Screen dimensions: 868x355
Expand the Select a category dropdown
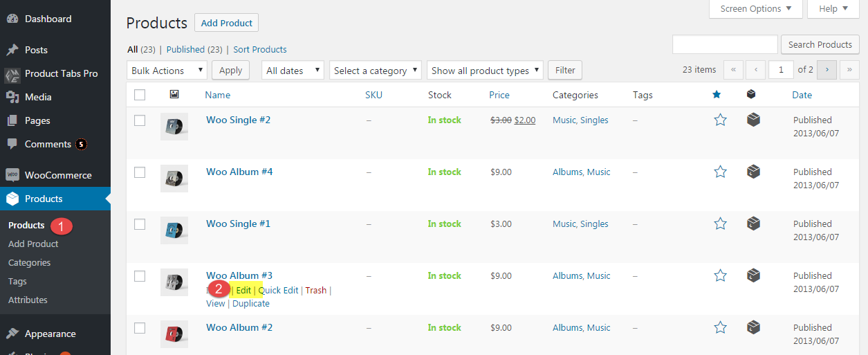pyautogui.click(x=376, y=71)
